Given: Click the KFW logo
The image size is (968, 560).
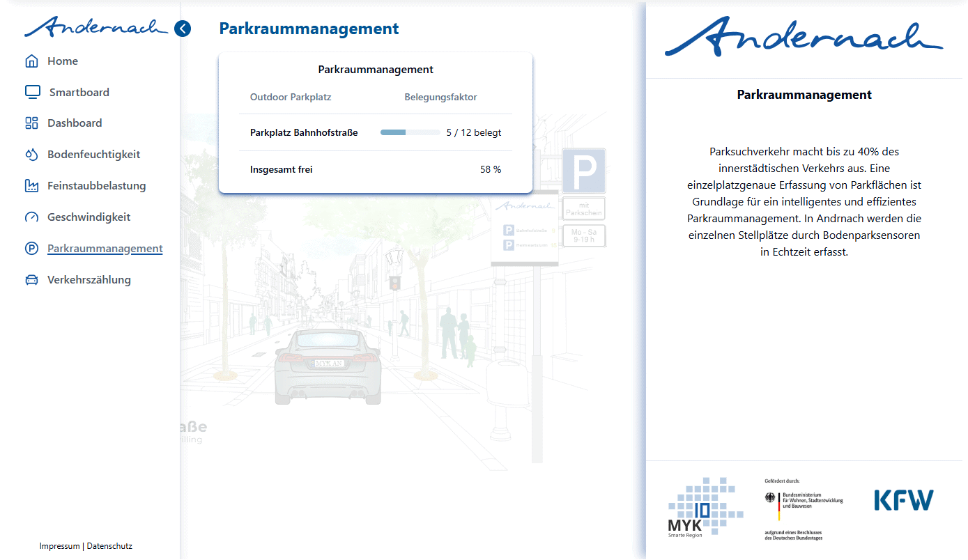Looking at the screenshot, I should [x=904, y=500].
